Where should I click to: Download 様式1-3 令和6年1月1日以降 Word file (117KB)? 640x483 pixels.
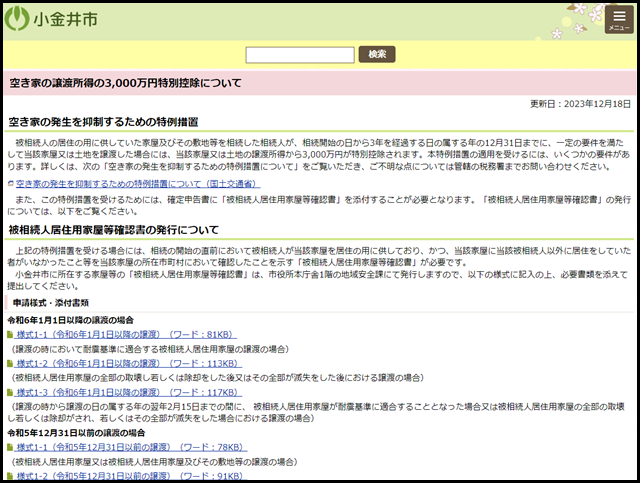click(x=134, y=392)
